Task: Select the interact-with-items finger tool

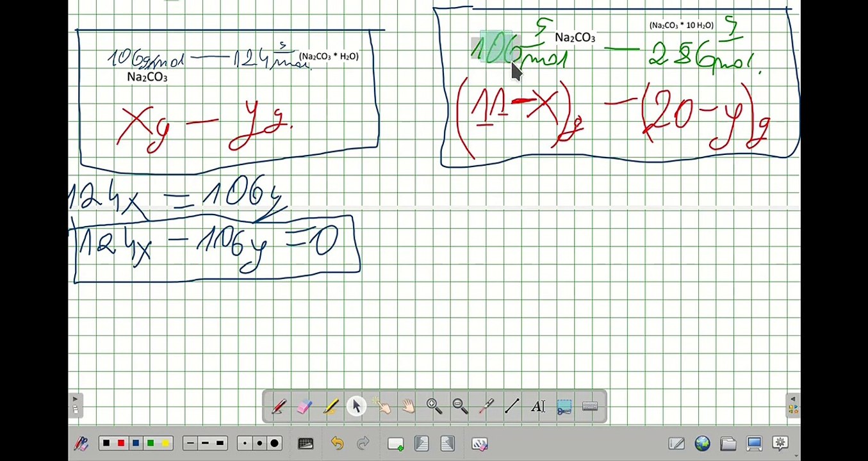Action: point(382,407)
